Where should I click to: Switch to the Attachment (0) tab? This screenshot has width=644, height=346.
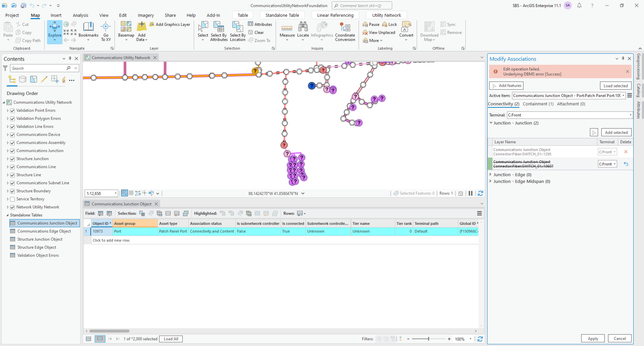(571, 104)
